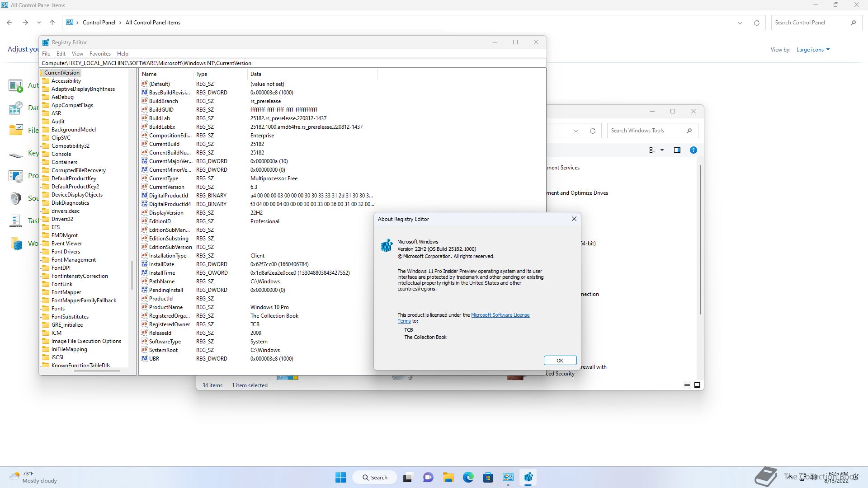Open Task View on the taskbar
The height and width of the screenshot is (488, 868).
point(408,477)
